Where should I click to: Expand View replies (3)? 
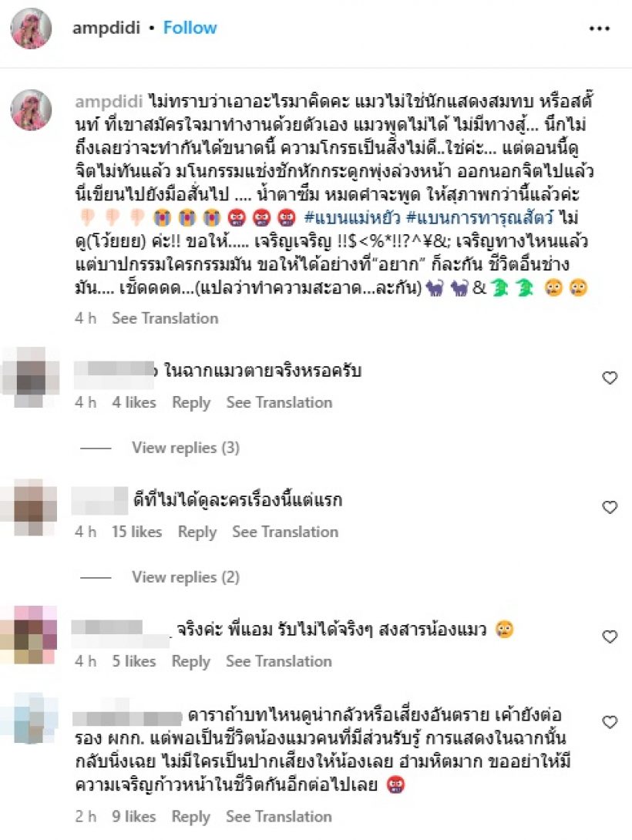click(x=186, y=447)
